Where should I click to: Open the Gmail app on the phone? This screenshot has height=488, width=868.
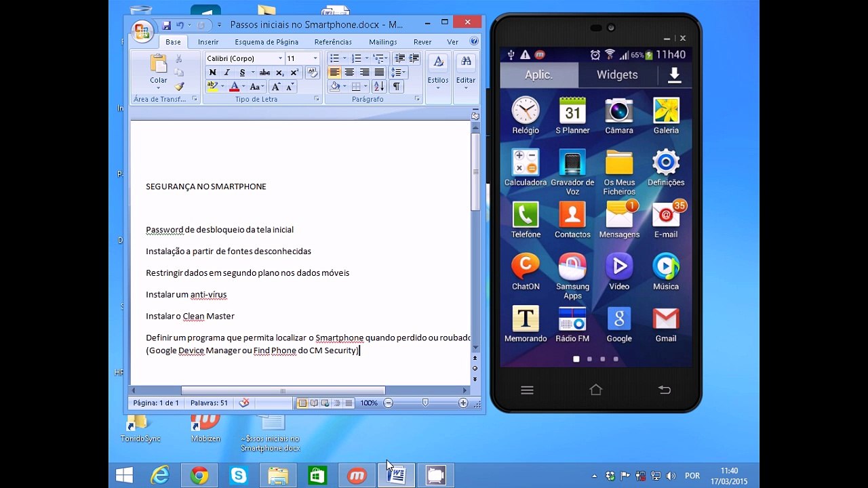(666, 324)
